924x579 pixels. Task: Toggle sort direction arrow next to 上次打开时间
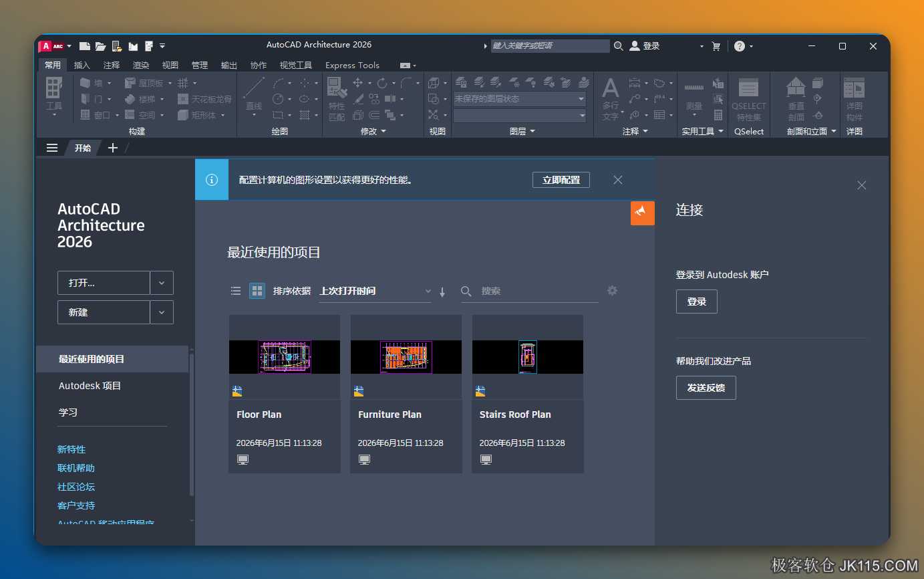coord(442,292)
